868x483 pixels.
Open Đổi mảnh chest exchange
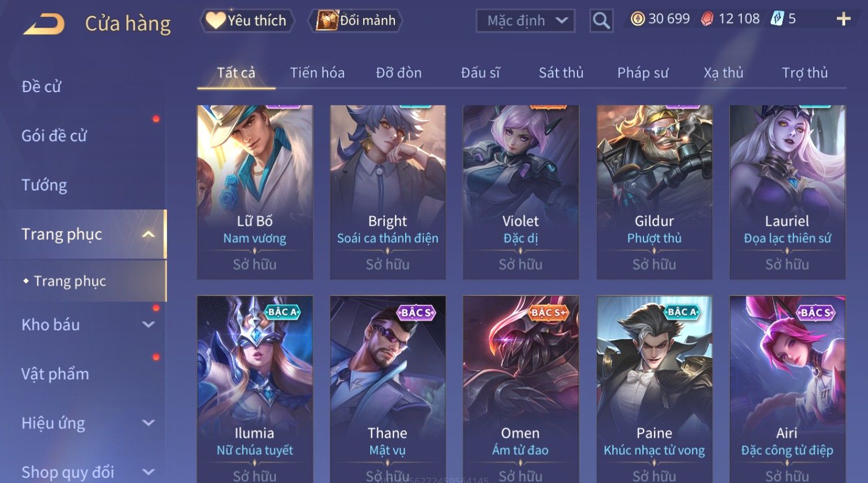[x=355, y=21]
